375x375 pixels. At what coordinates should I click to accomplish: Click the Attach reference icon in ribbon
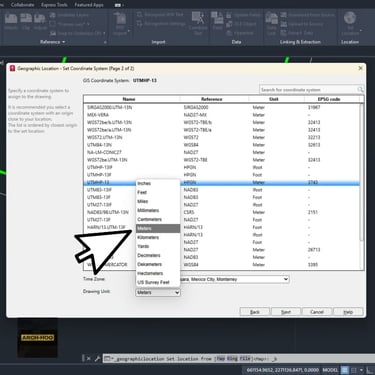point(11,19)
